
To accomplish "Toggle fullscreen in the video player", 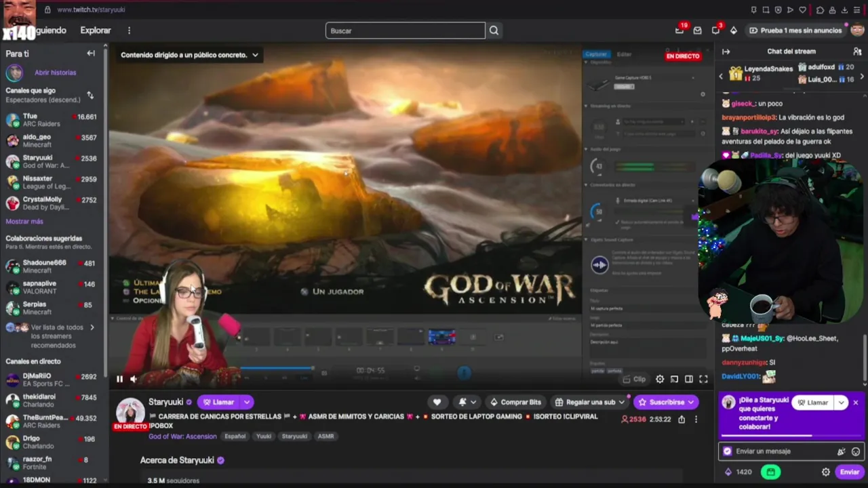I will (x=703, y=380).
